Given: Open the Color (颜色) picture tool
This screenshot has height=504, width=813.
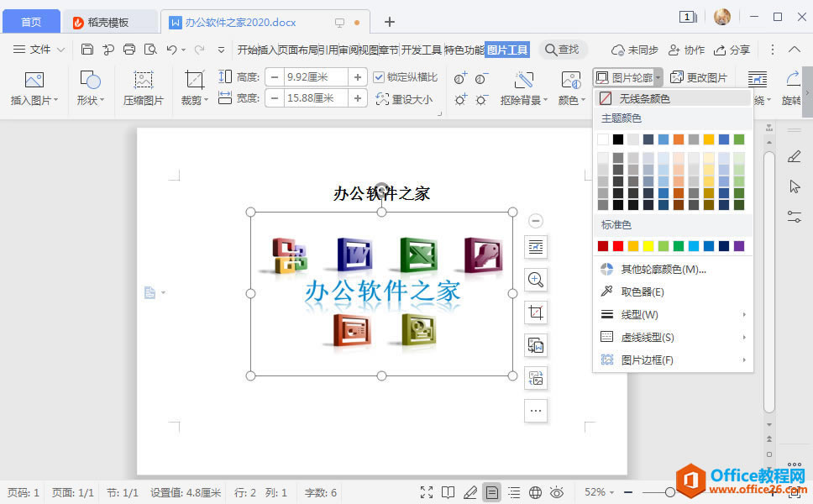Looking at the screenshot, I should (571, 81).
